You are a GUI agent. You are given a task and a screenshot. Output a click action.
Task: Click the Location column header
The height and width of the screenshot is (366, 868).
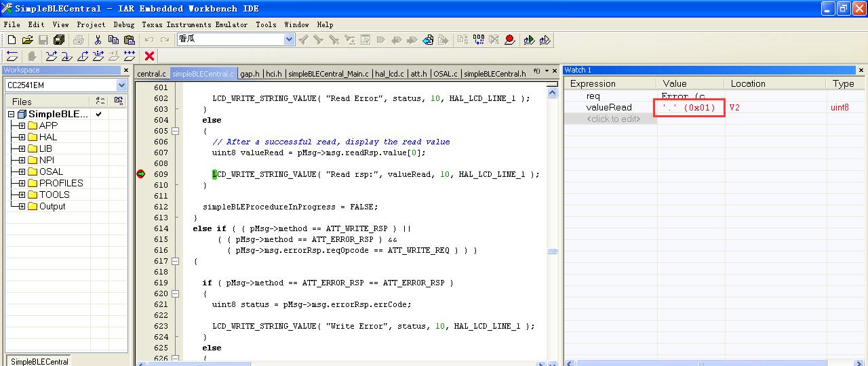pyautogui.click(x=775, y=83)
